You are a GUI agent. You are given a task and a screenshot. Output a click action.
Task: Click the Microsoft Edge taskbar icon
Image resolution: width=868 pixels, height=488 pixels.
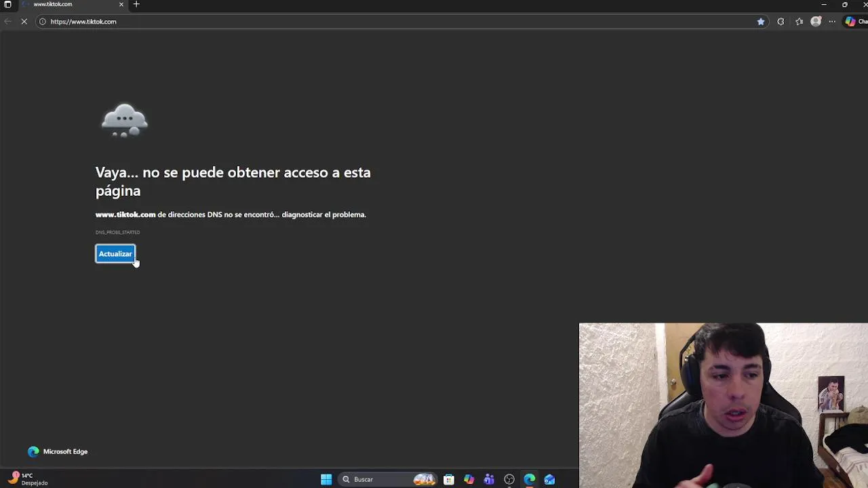tap(530, 479)
